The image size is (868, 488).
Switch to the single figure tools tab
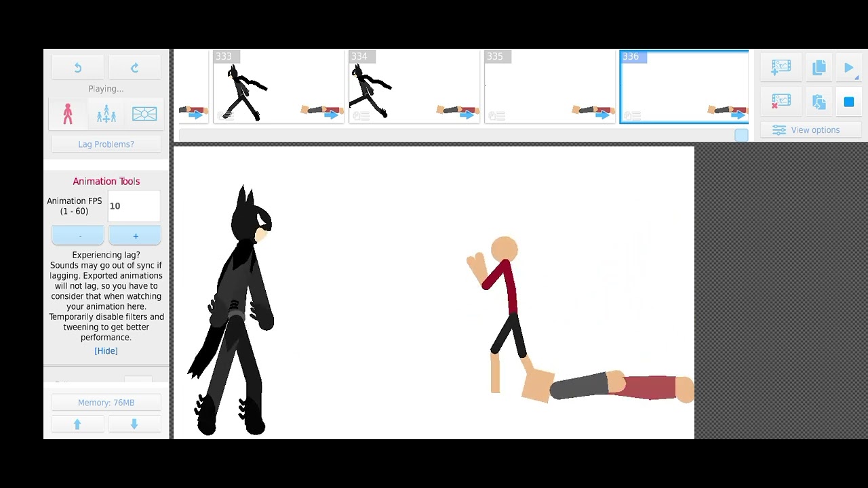tap(67, 114)
